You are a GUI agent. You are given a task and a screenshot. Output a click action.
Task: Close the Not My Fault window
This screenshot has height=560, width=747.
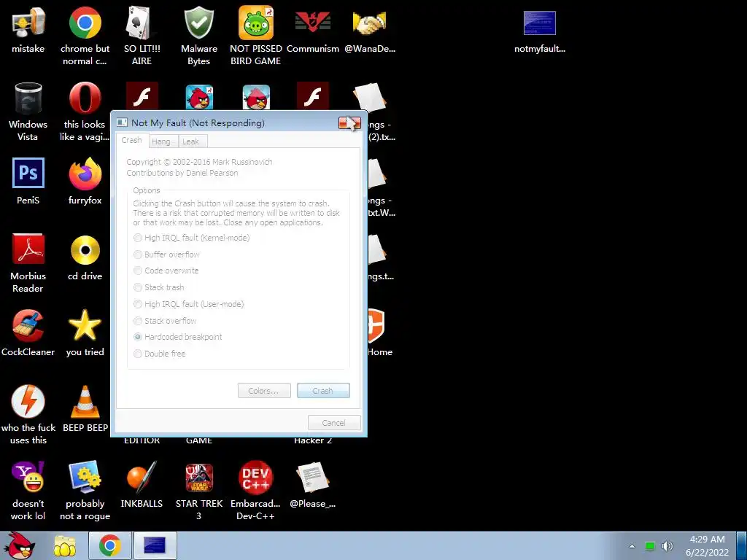(x=349, y=122)
